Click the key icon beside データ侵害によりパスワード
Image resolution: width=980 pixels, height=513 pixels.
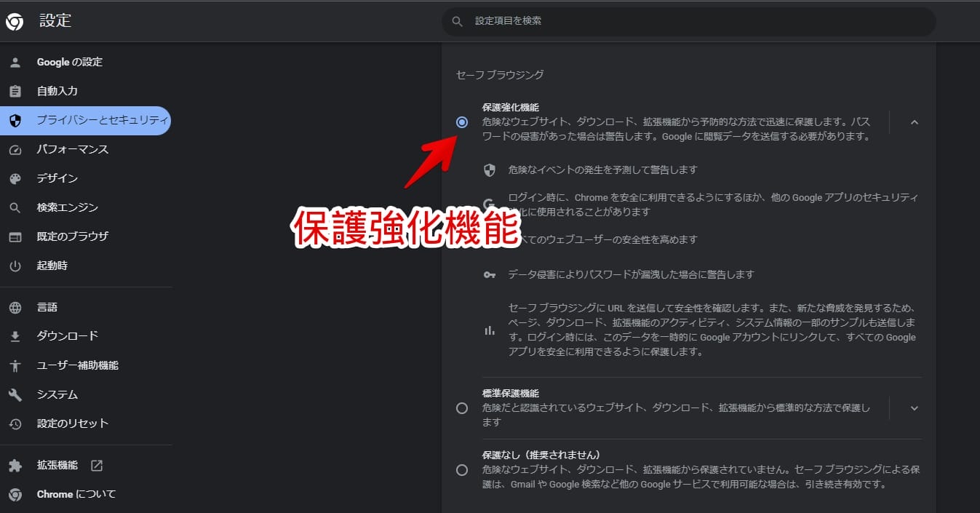point(490,275)
